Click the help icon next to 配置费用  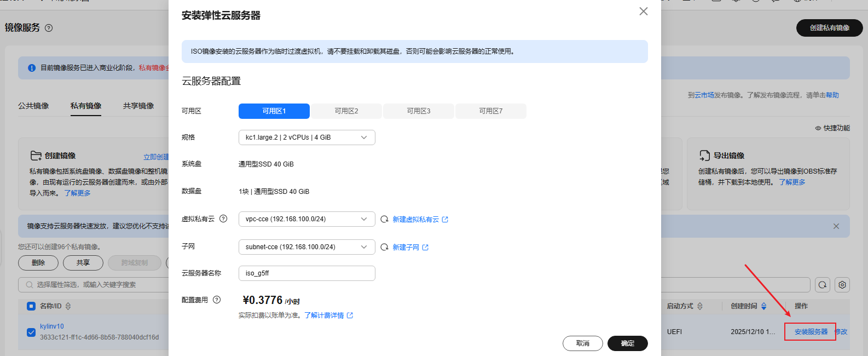pyautogui.click(x=217, y=300)
